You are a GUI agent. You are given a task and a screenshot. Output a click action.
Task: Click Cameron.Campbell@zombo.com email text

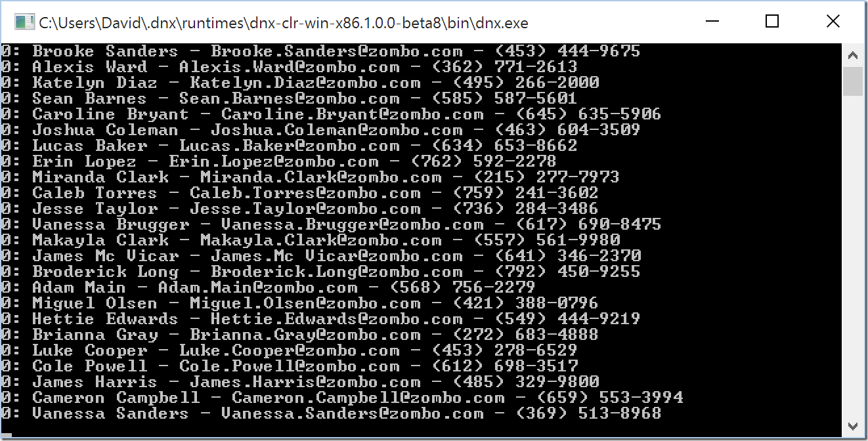point(368,398)
